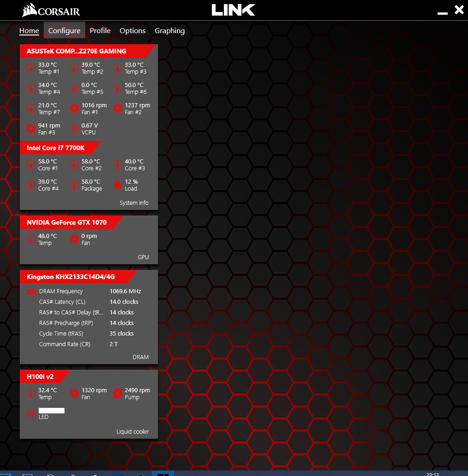Click the VCPU voltage icon
This screenshot has height=476, width=468.
coord(74,129)
